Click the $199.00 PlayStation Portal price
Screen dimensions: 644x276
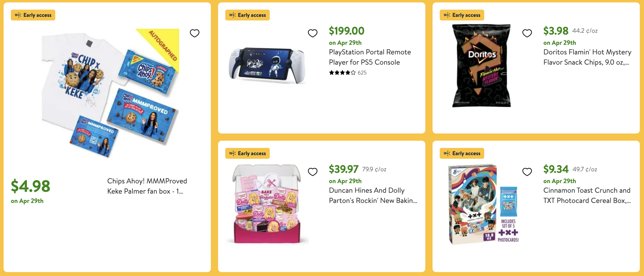346,31
